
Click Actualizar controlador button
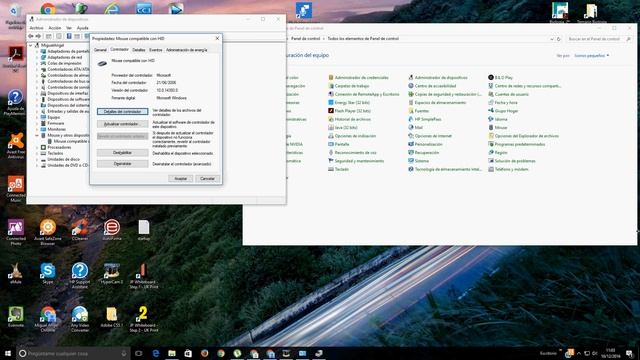(x=122, y=124)
